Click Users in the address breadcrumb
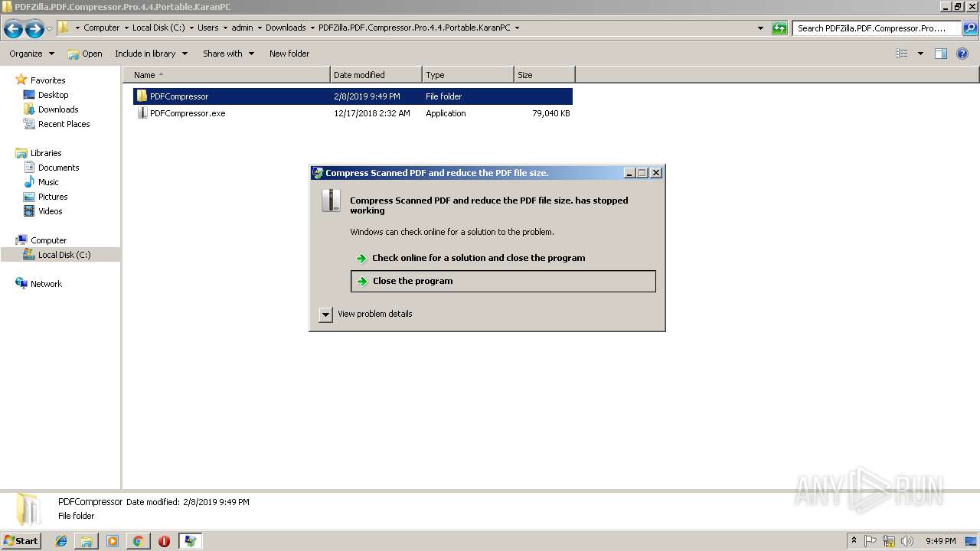Screen dimensions: 980x551 (207, 28)
